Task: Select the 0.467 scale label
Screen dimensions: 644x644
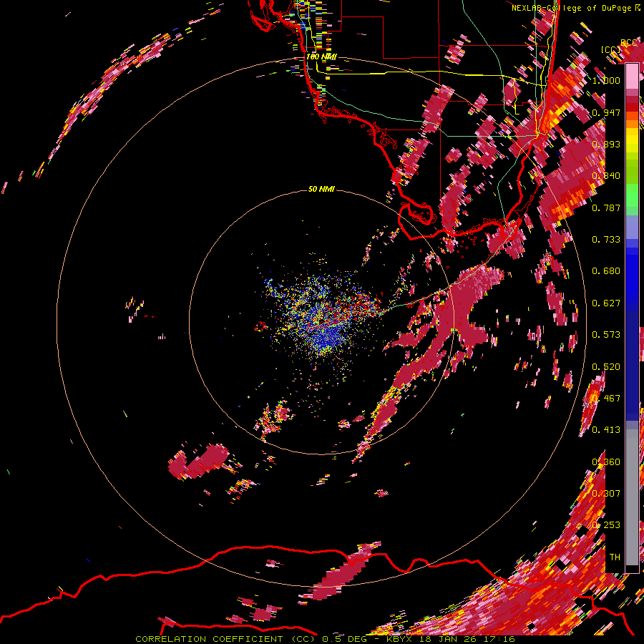Action: point(606,399)
